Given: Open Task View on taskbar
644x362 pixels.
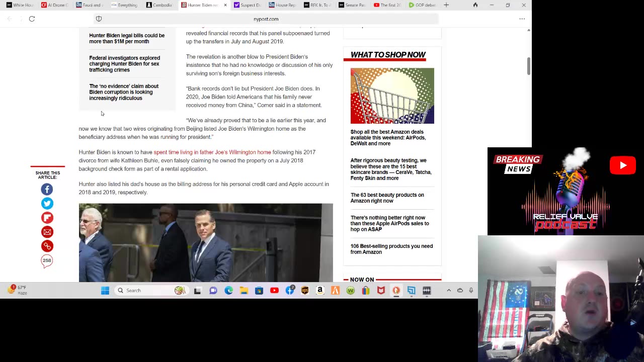Looking at the screenshot, I should (x=197, y=290).
